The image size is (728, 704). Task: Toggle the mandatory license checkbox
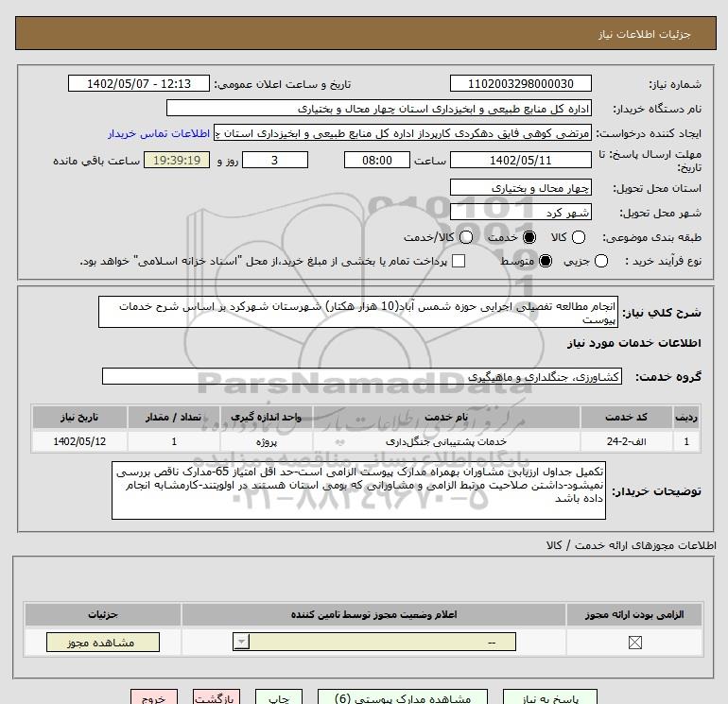[x=634, y=643]
